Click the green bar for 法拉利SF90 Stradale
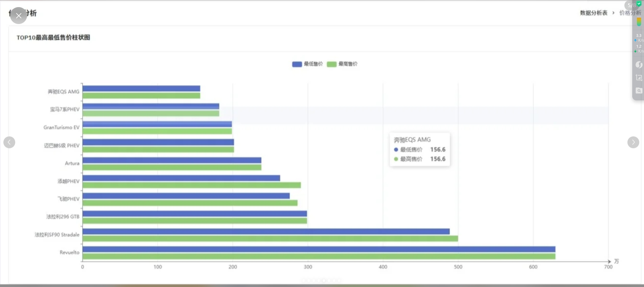Screen dimensions: 644x287 click(x=270, y=239)
